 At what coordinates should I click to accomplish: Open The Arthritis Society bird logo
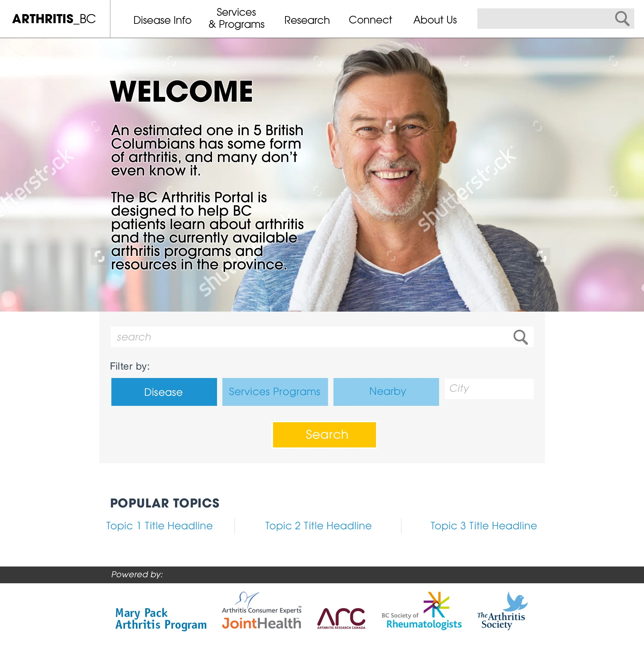(x=502, y=611)
